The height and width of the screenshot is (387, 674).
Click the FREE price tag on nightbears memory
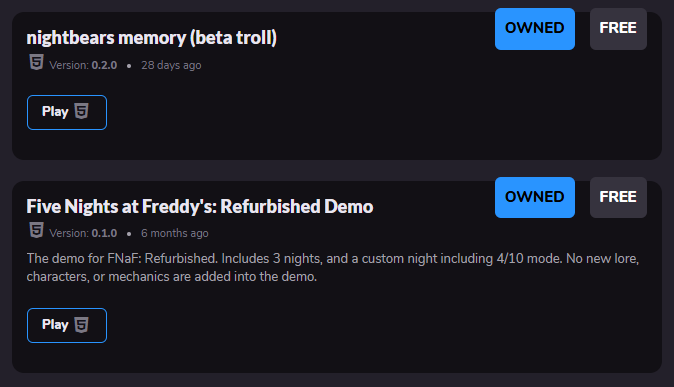pos(618,29)
